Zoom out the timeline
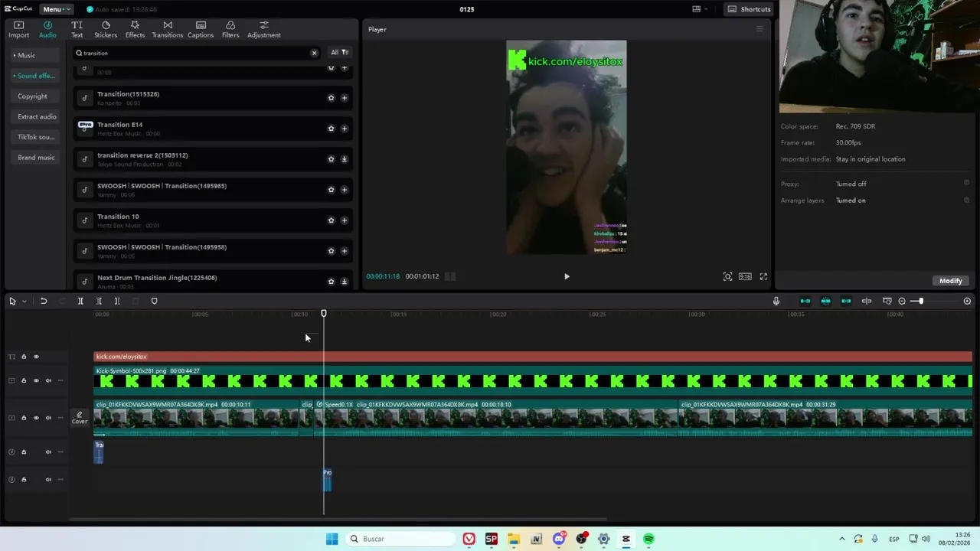980x551 pixels. point(902,302)
